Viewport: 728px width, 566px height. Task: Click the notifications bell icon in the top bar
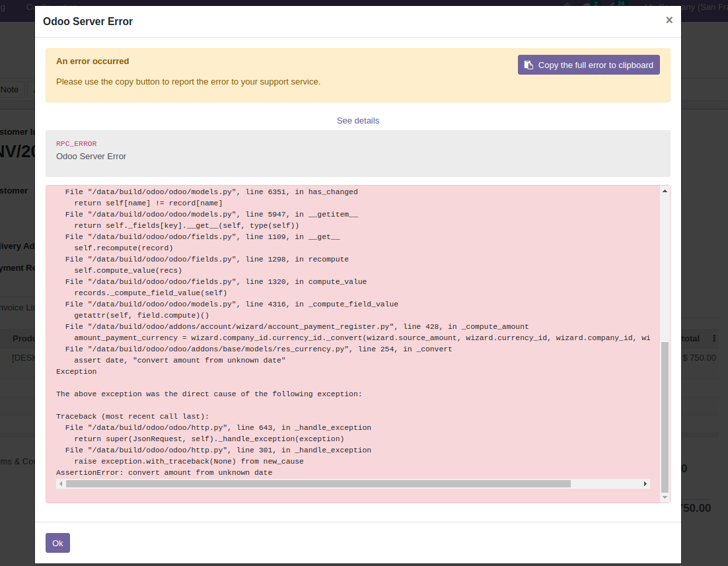[567, 5]
